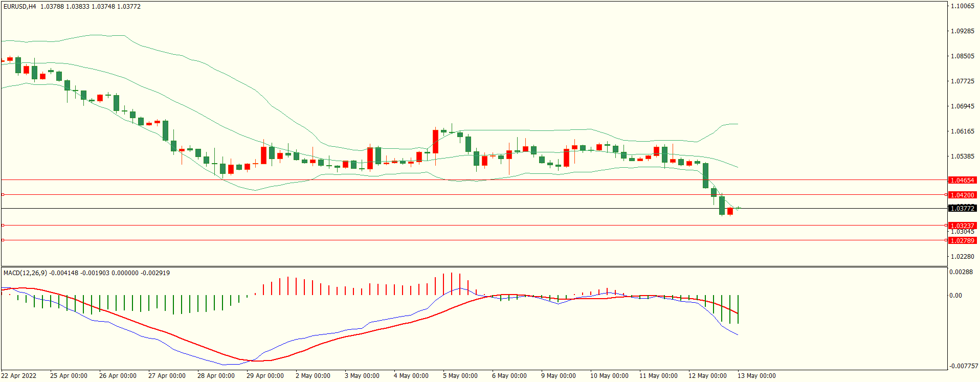The width and height of the screenshot is (980, 382).
Task: Click the 1.06165 price scale value
Action: tap(962, 131)
